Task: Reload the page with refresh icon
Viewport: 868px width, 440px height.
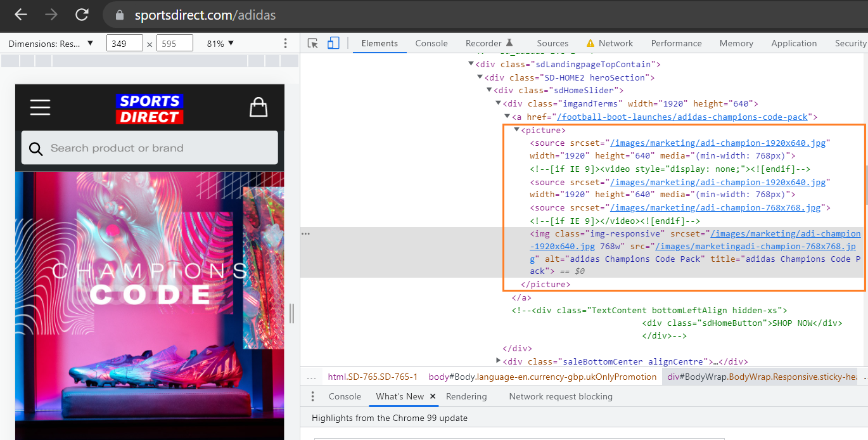Action: click(82, 15)
